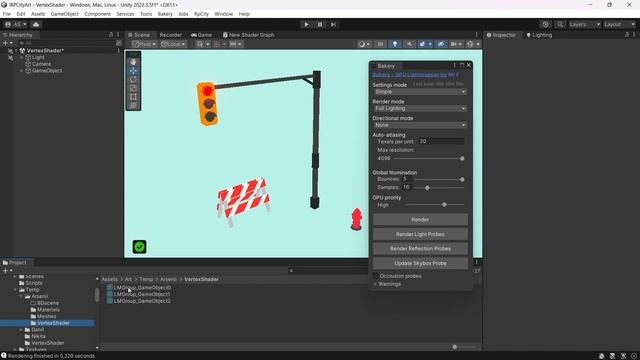
Task: Toggle the Inspector panel lock icon
Action: 627,35
